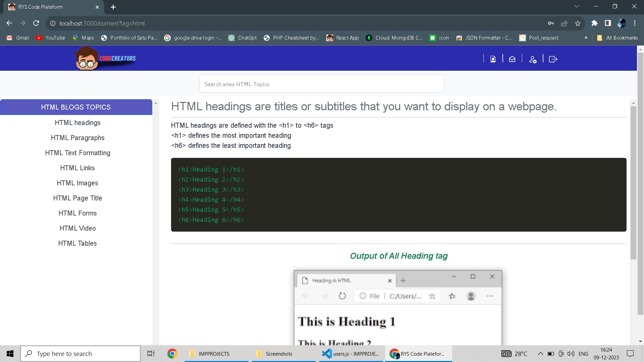Open the ChatGpt bookmark
This screenshot has width=644, height=362.
243,38
